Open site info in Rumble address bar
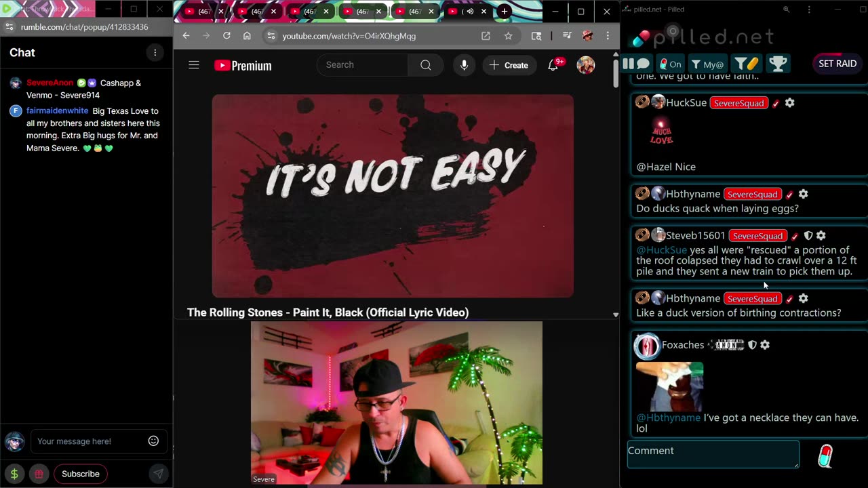Screen dimensions: 868x488 (x=9, y=27)
